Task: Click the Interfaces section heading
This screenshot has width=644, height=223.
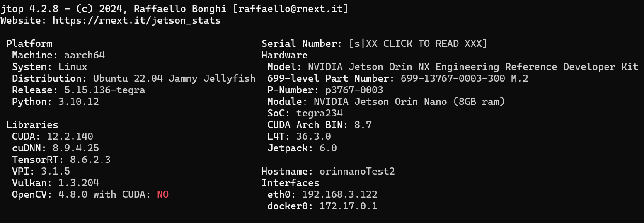Action: pyautogui.click(x=291, y=183)
